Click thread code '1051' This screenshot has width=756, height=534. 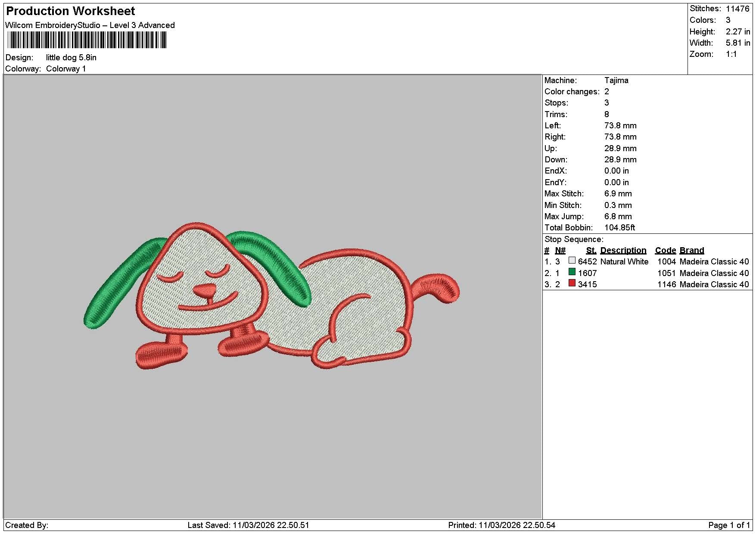click(666, 273)
